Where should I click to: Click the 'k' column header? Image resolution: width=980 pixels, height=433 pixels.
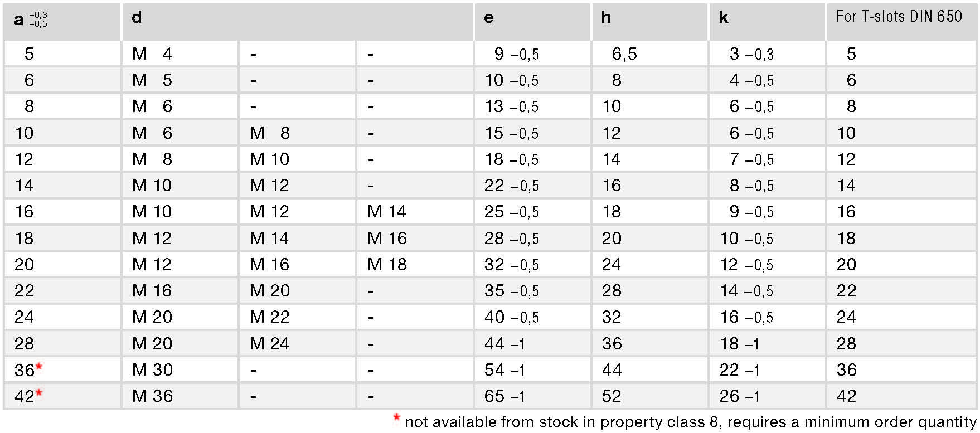[724, 18]
